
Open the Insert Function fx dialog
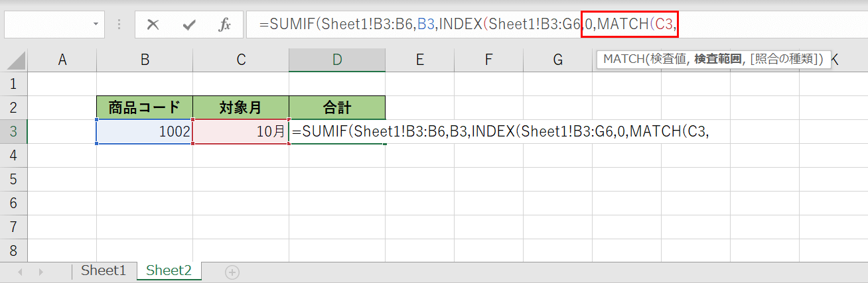tap(225, 25)
